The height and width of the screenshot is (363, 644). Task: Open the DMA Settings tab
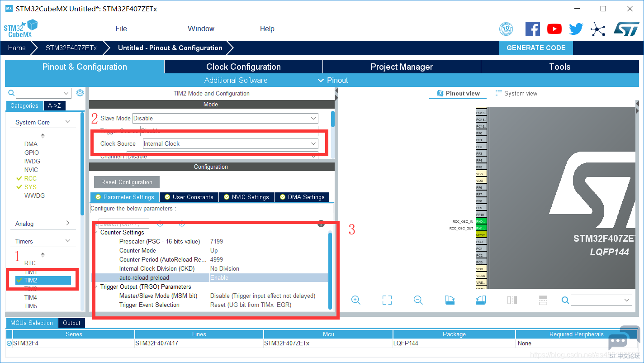point(302,197)
